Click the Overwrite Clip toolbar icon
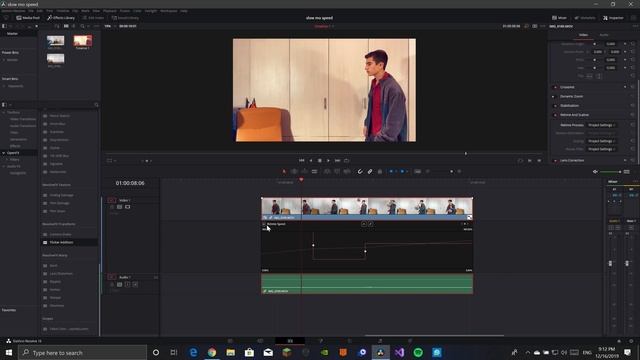 click(337, 171)
